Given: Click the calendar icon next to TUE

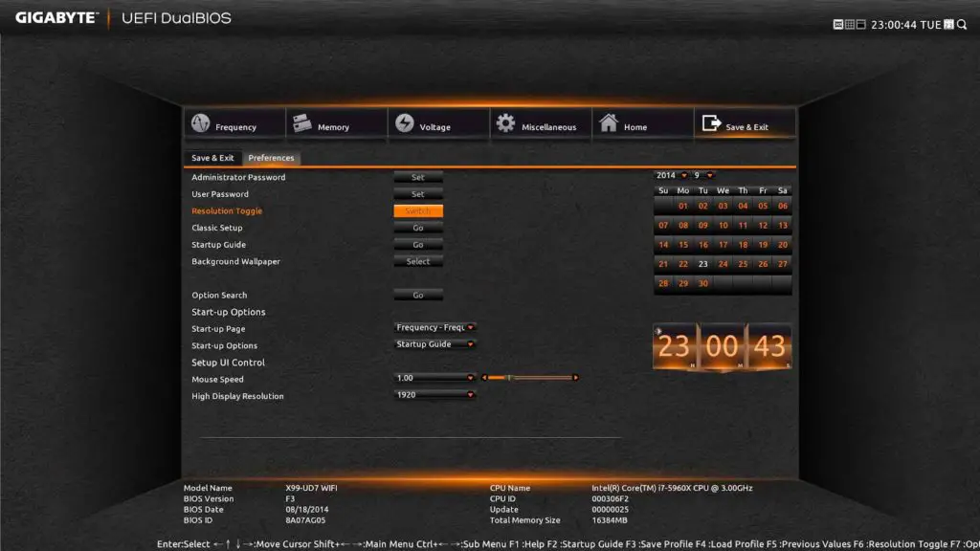Looking at the screenshot, I should pos(948,24).
